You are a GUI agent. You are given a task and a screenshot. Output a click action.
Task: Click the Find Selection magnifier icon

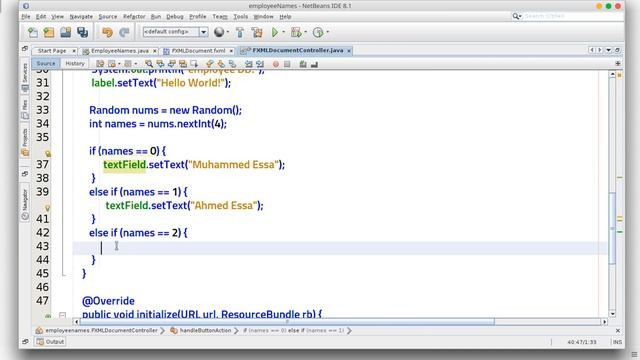(x=149, y=64)
